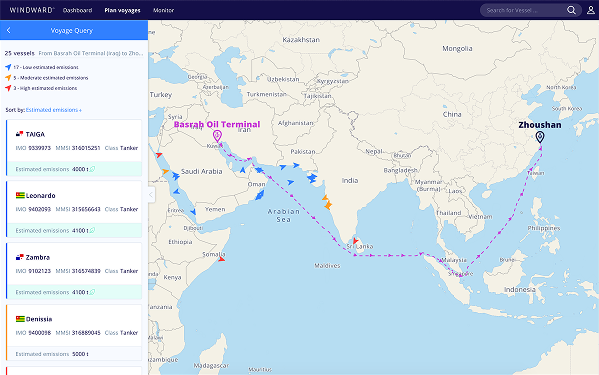Select the Leonardo vessel card
599x375 pixels.
point(74,209)
